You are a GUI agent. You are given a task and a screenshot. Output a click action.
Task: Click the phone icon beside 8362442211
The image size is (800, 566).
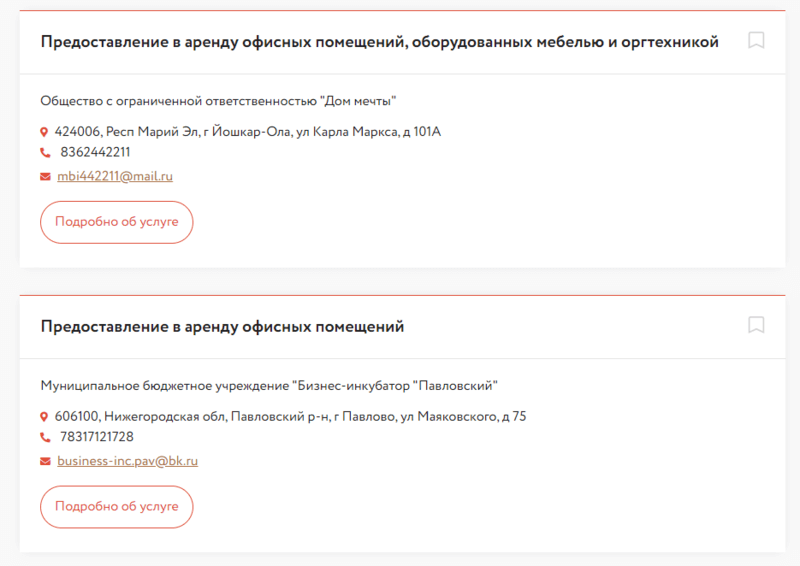click(x=45, y=153)
